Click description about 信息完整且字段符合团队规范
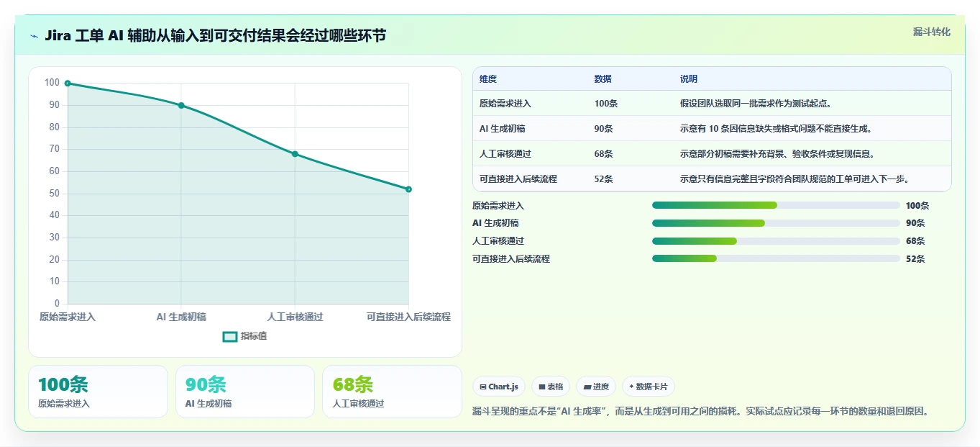Image resolution: width=980 pixels, height=447 pixels. [x=795, y=179]
